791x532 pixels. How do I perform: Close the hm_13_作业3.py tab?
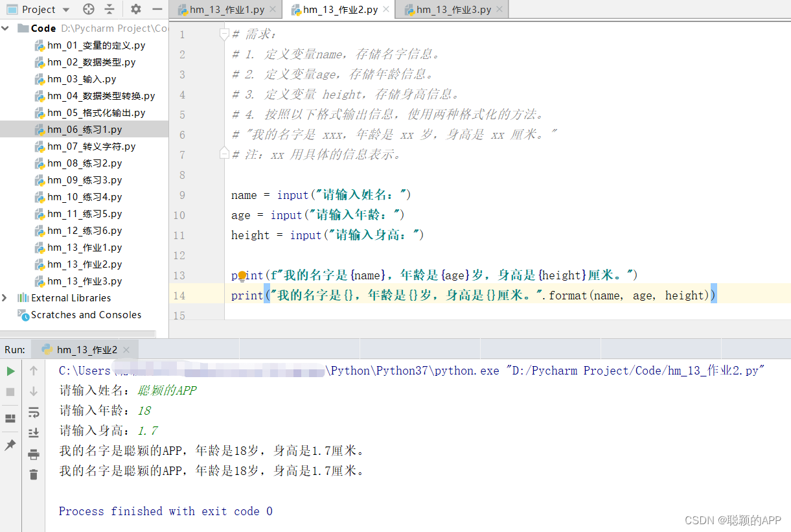pyautogui.click(x=501, y=10)
